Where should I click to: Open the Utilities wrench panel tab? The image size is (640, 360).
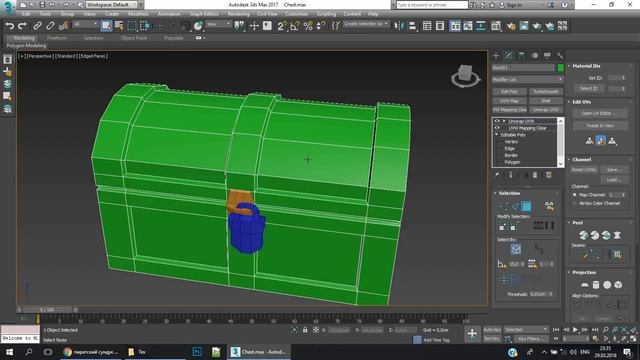pyautogui.click(x=560, y=55)
